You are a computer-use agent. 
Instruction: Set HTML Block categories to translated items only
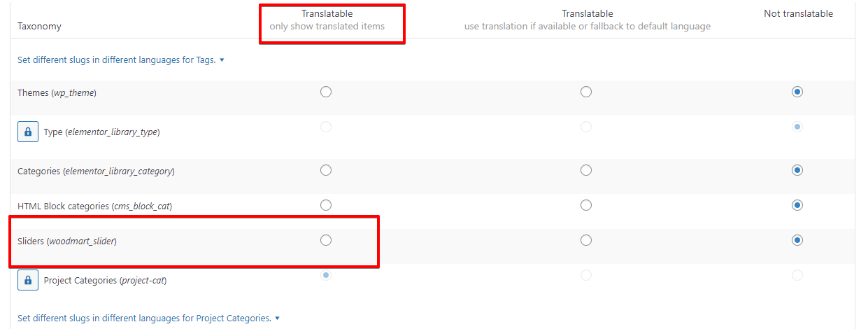coord(325,205)
